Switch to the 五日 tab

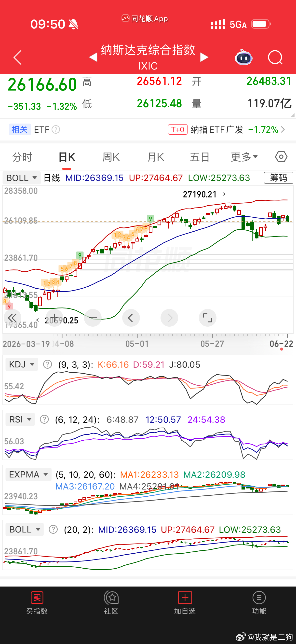point(200,157)
